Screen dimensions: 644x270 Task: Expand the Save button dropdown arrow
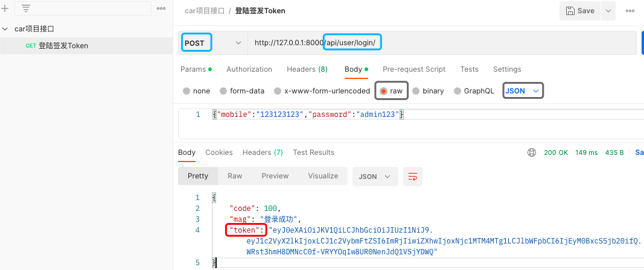608,11
